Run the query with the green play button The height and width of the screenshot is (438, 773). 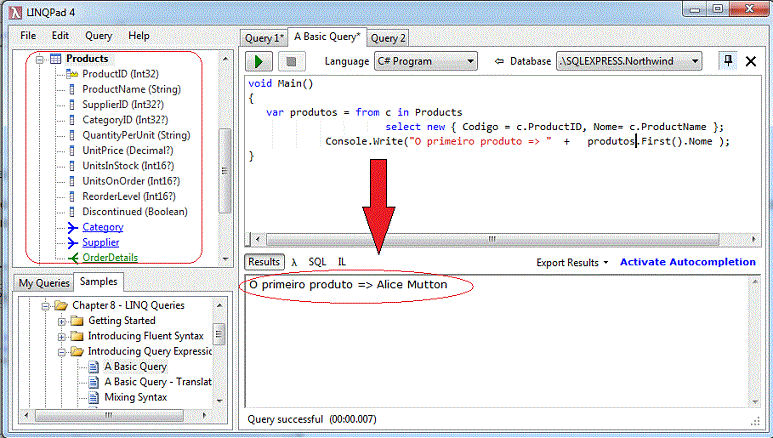pos(259,62)
